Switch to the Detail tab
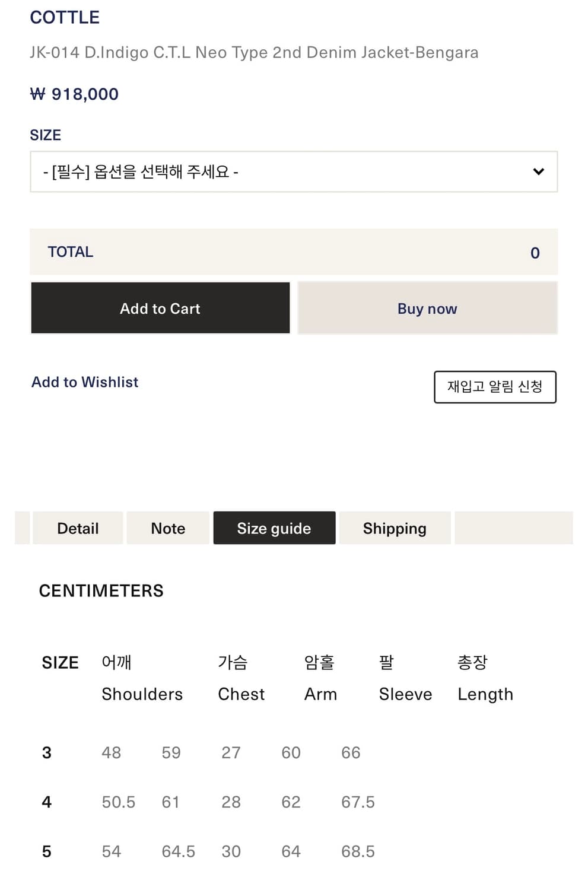 (78, 528)
